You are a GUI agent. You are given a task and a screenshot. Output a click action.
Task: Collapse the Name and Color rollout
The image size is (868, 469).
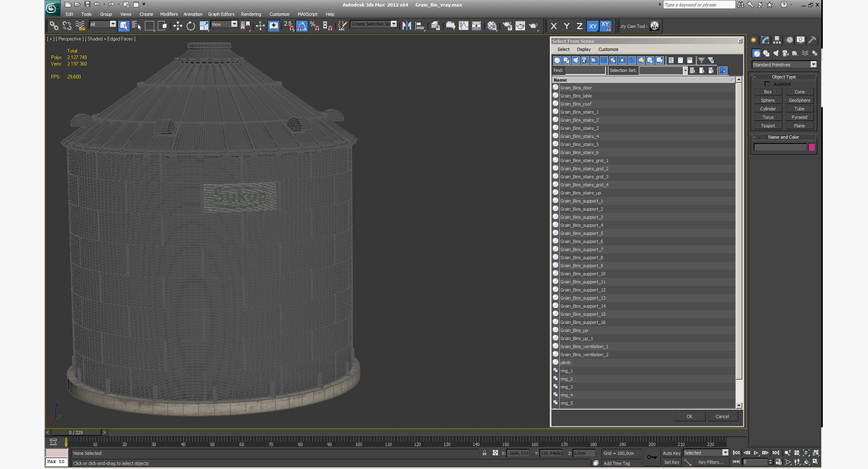(x=784, y=137)
